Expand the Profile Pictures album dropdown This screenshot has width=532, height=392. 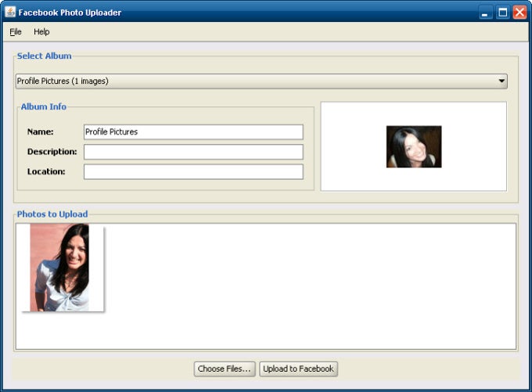click(261, 81)
